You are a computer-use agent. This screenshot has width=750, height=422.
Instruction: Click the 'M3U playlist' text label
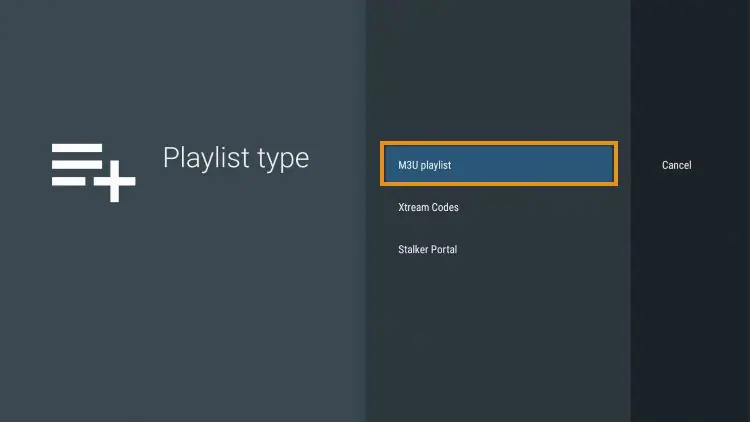425,165
